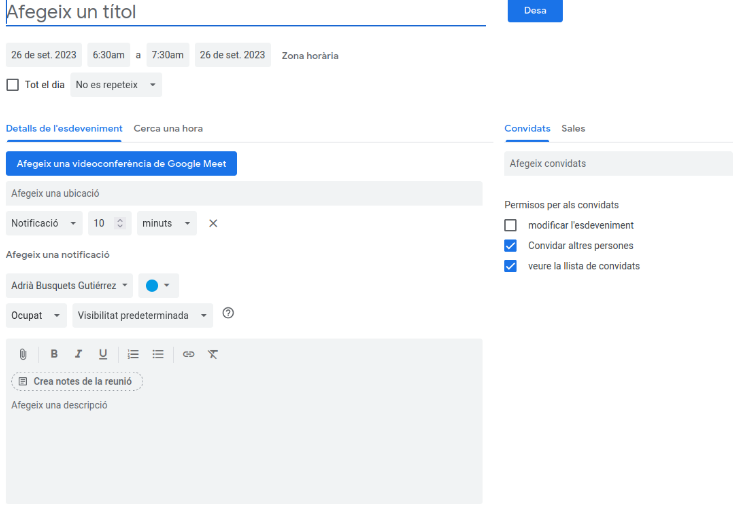Select the end date field
This screenshot has height=512, width=749.
[x=233, y=55]
